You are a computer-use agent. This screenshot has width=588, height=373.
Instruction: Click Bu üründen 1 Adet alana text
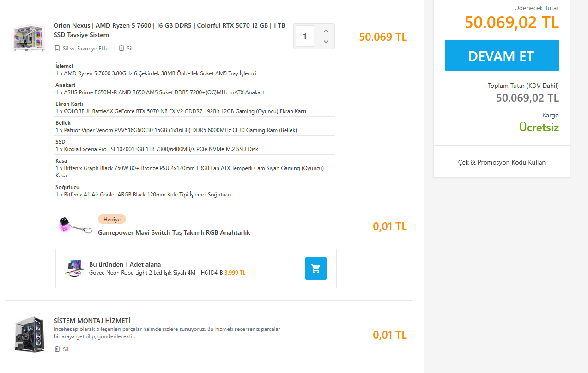[125, 265]
